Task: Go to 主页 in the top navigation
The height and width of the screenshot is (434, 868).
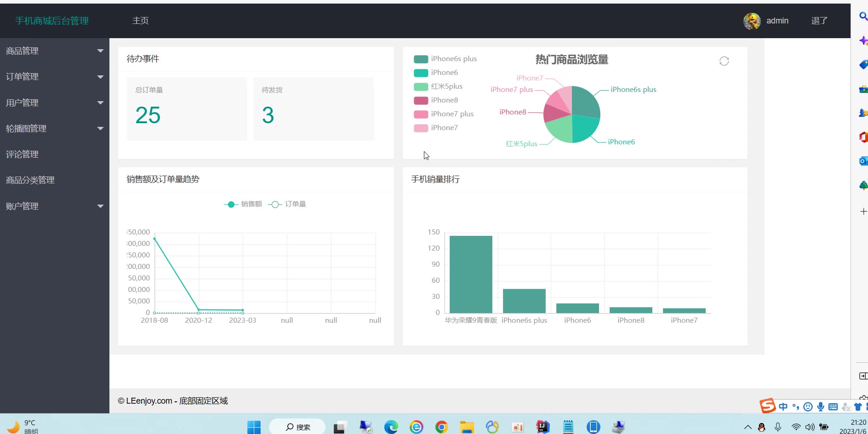Action: 140,21
